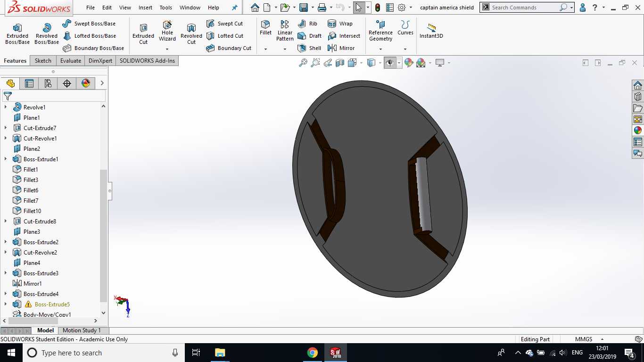Start an Extruded Cut feature

pyautogui.click(x=143, y=33)
